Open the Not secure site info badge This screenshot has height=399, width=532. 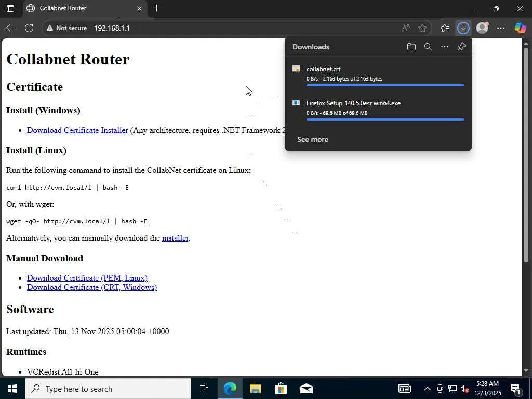click(67, 28)
